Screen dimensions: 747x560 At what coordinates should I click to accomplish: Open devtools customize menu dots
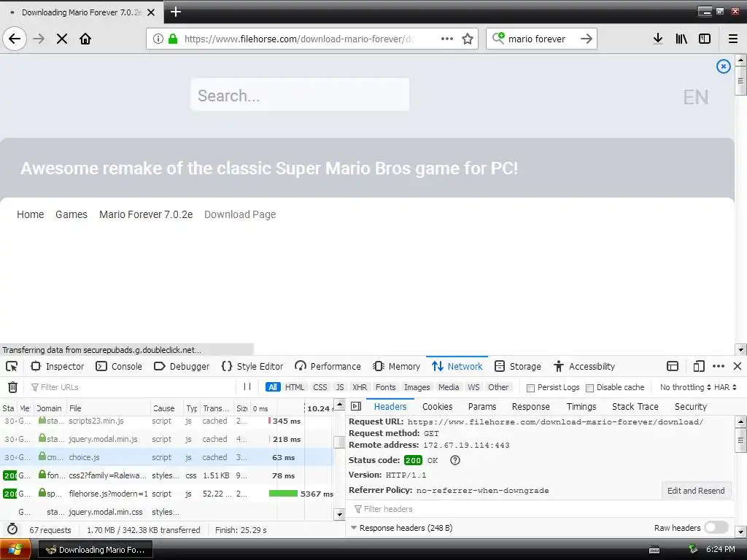click(x=719, y=366)
